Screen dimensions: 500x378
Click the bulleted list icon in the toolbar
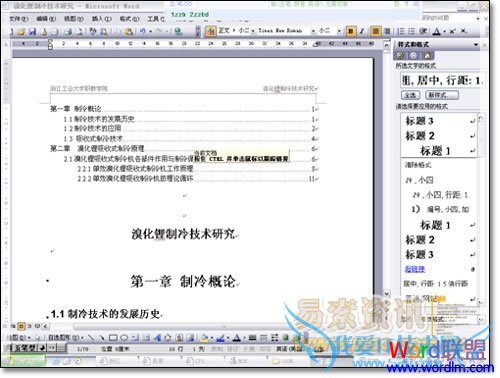[412, 31]
